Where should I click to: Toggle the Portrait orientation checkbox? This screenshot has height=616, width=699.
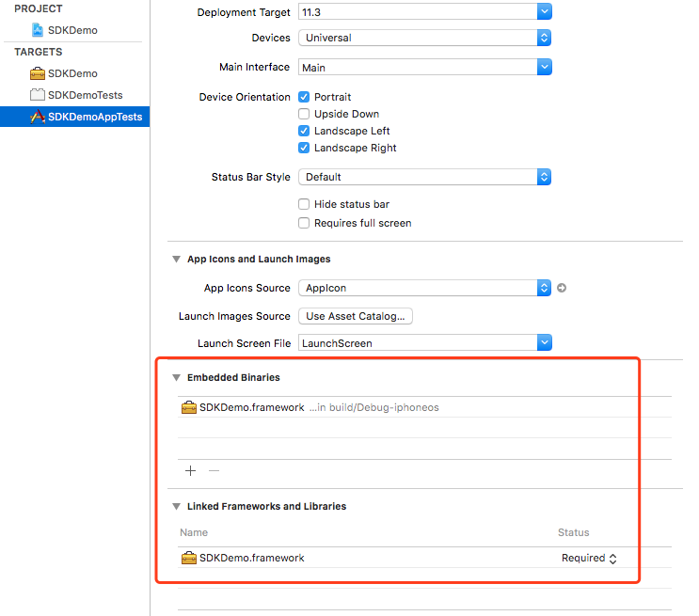click(x=304, y=97)
